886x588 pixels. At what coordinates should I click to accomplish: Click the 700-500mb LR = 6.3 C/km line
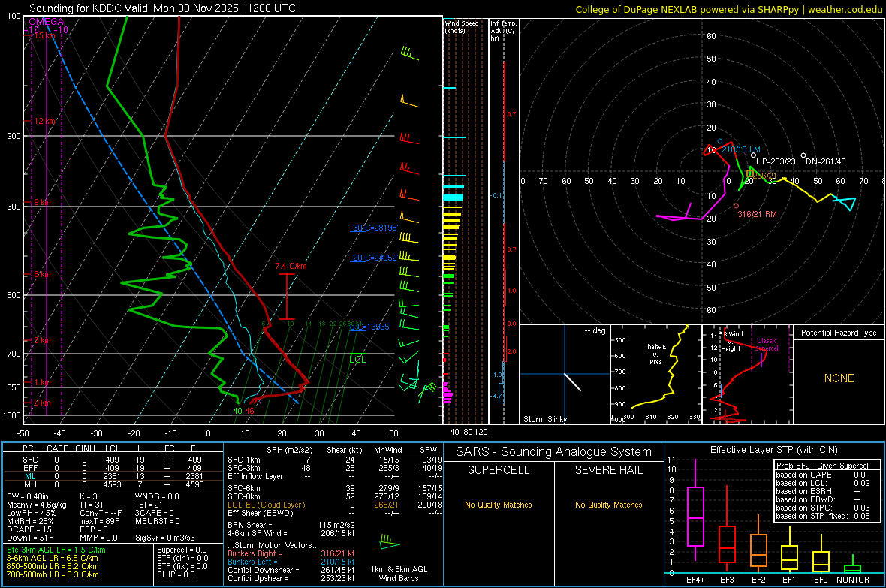coord(53,574)
